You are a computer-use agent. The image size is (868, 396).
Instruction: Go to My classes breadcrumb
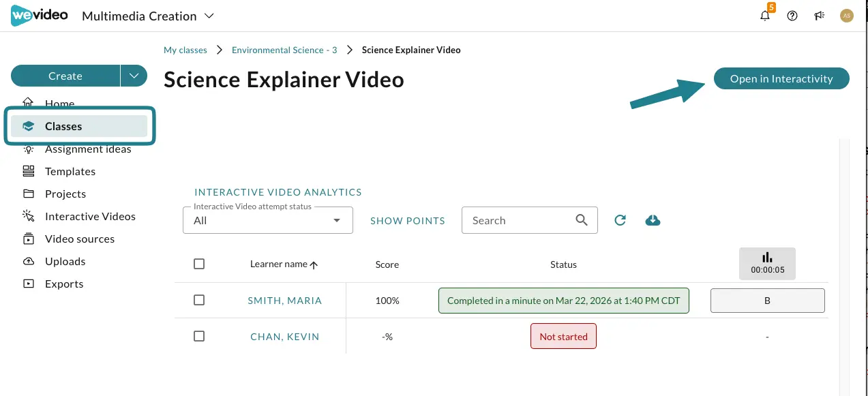click(x=185, y=50)
